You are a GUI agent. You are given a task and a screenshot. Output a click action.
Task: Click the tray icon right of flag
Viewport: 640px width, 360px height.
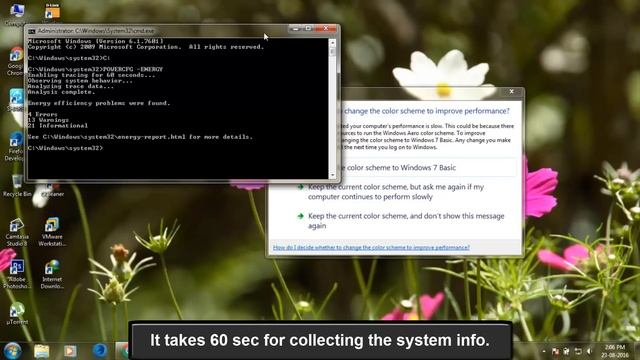click(567, 351)
